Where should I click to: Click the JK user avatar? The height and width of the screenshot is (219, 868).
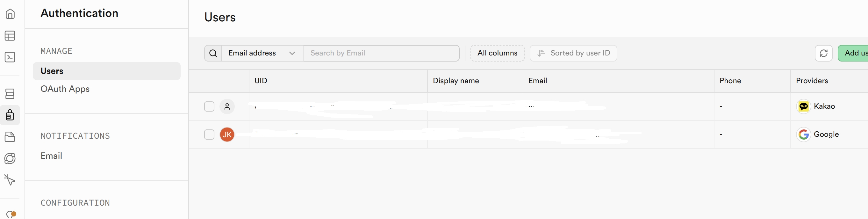tap(227, 135)
